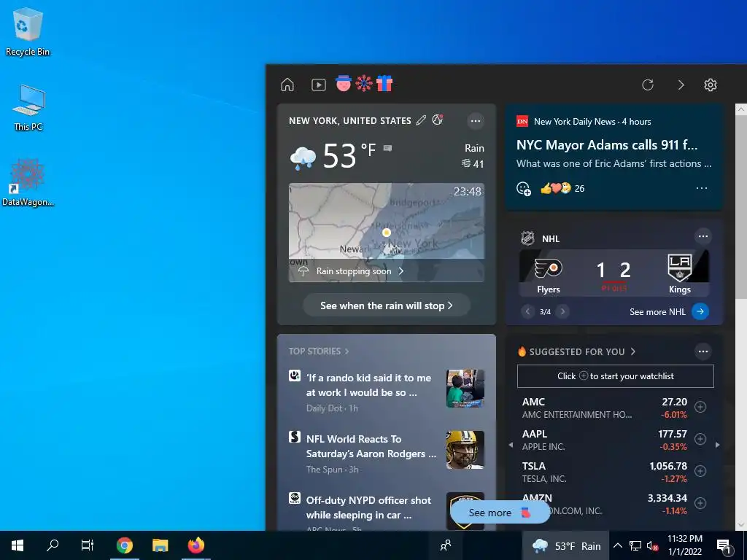Open File Explorer from taskbar
747x560 pixels.
click(160, 545)
